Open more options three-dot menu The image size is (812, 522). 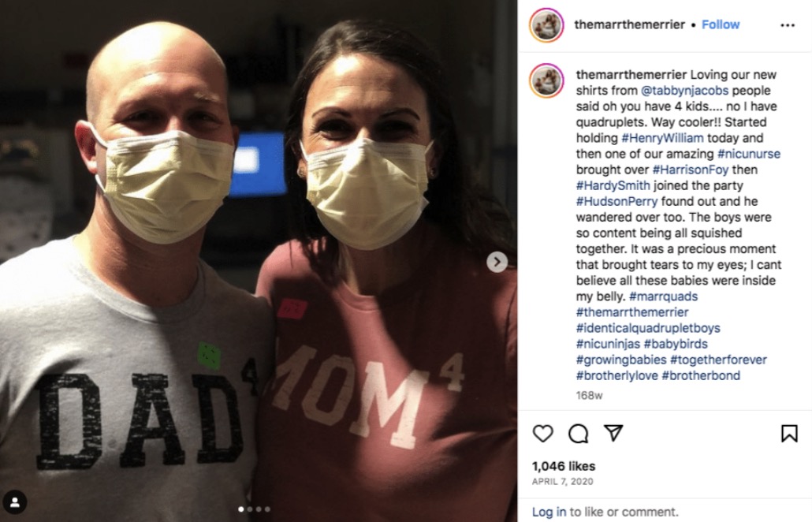[787, 25]
